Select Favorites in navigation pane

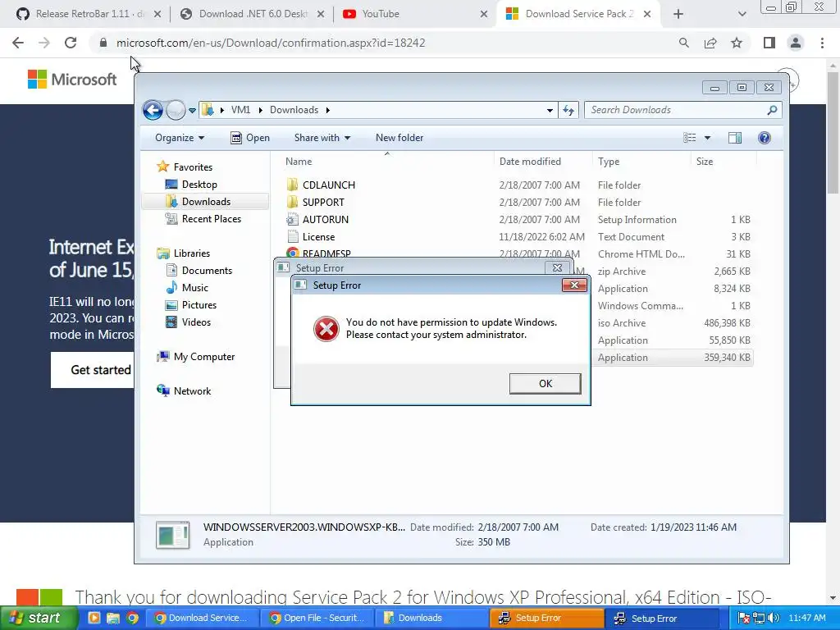[185, 167]
